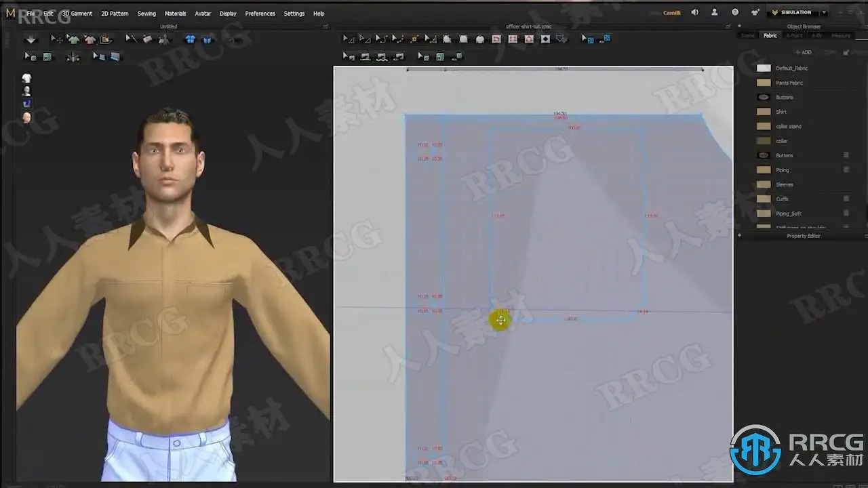Click the blue vest garment display icon
Viewport: 868px width, 488px height.
(207, 39)
